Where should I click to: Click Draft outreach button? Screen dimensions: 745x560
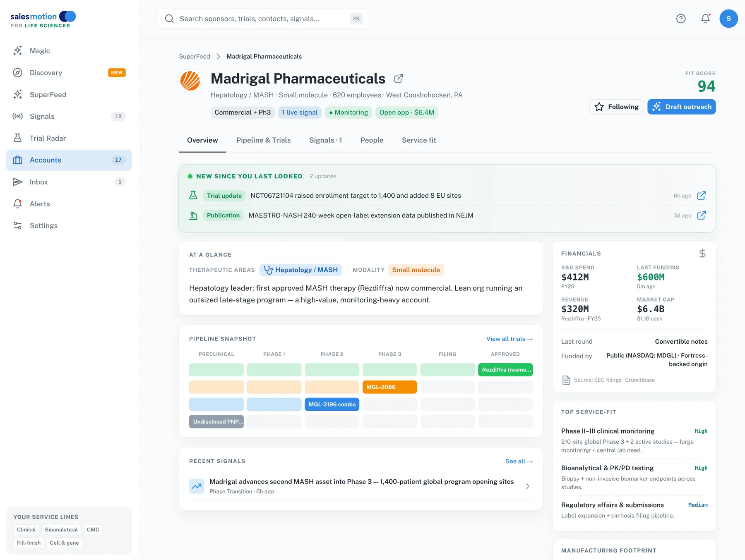pos(682,107)
